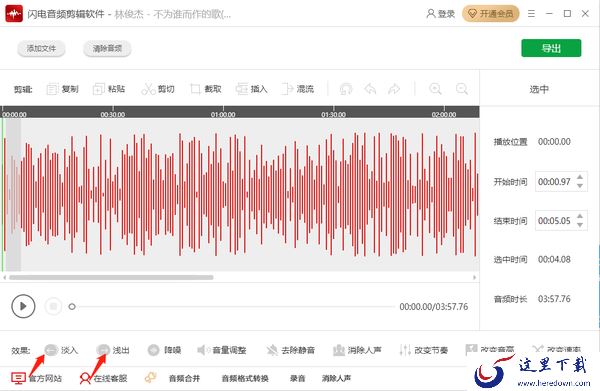The image size is (600, 391).
Task: Open the 录音 recording tool
Action: click(297, 378)
